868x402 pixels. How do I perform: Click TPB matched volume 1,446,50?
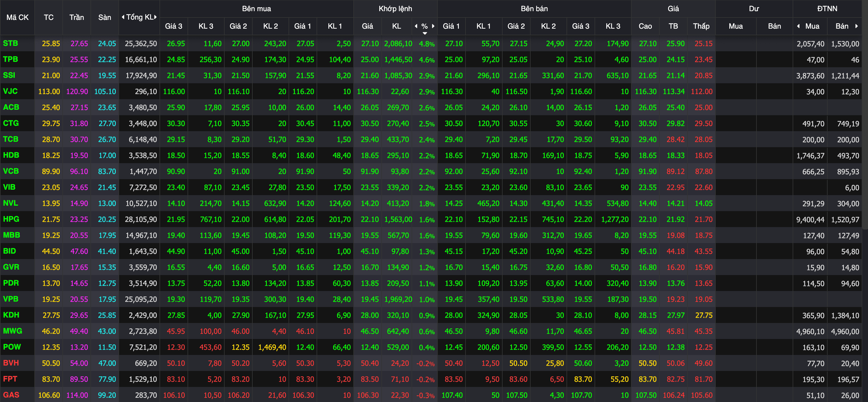398,59
